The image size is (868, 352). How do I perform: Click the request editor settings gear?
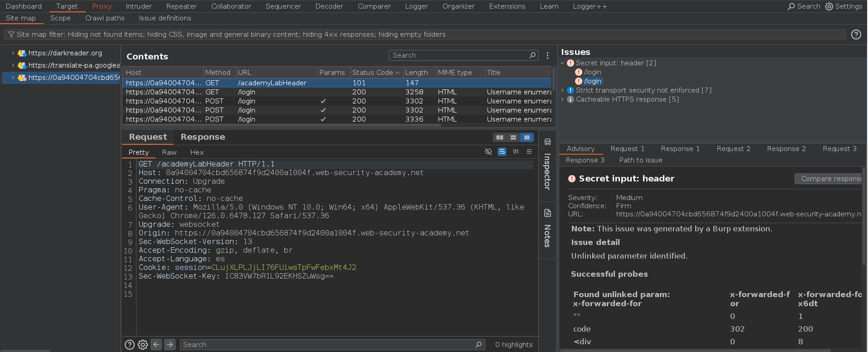(143, 345)
